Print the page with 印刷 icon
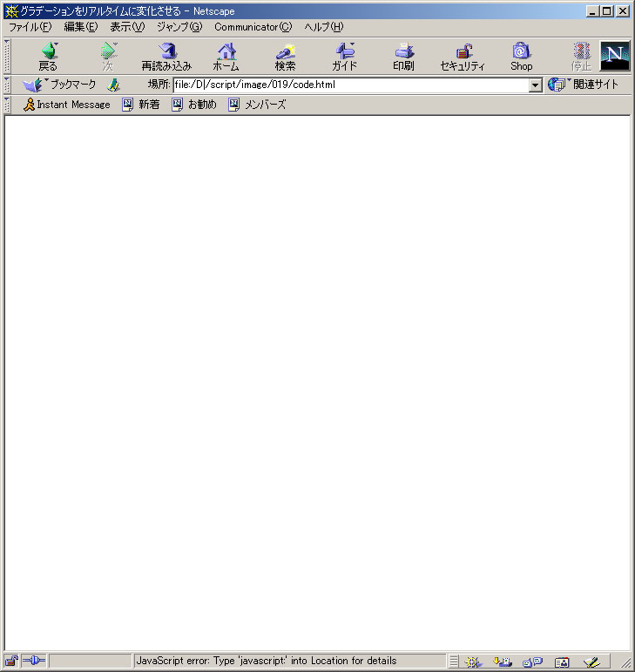The height and width of the screenshot is (672, 635). [x=403, y=56]
